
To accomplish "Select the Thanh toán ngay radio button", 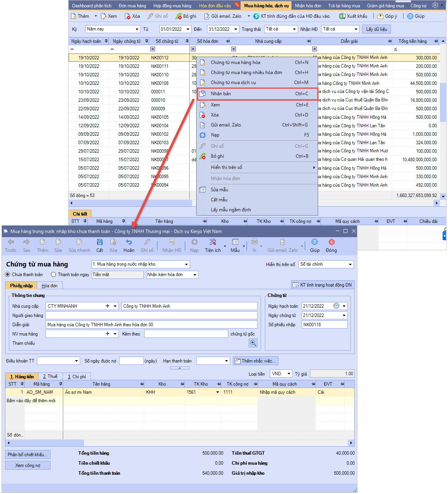I will coord(54,275).
